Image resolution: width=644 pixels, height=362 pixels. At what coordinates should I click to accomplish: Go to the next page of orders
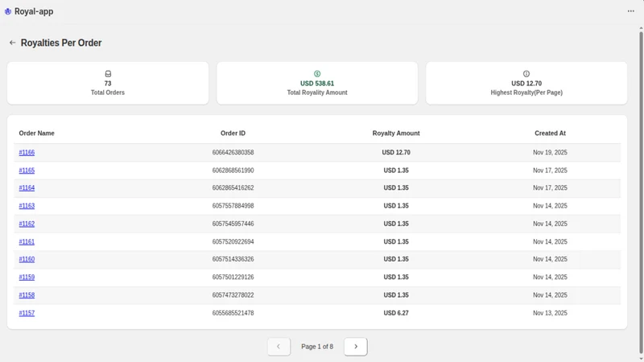(x=356, y=347)
